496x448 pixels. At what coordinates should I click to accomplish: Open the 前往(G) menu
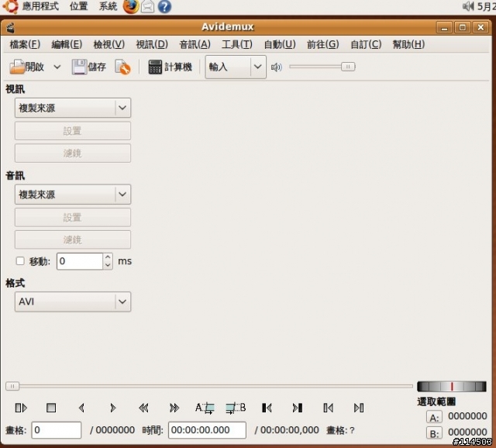pyautogui.click(x=322, y=44)
